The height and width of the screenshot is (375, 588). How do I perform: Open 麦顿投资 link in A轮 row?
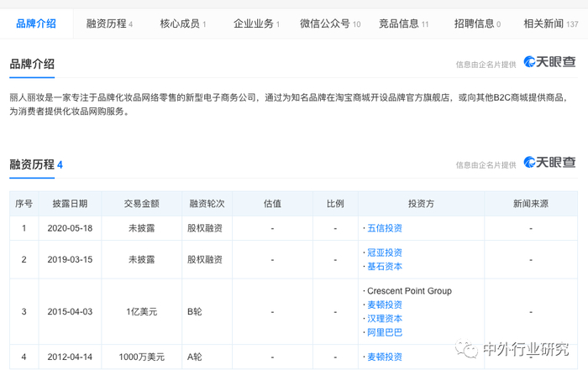tap(385, 357)
